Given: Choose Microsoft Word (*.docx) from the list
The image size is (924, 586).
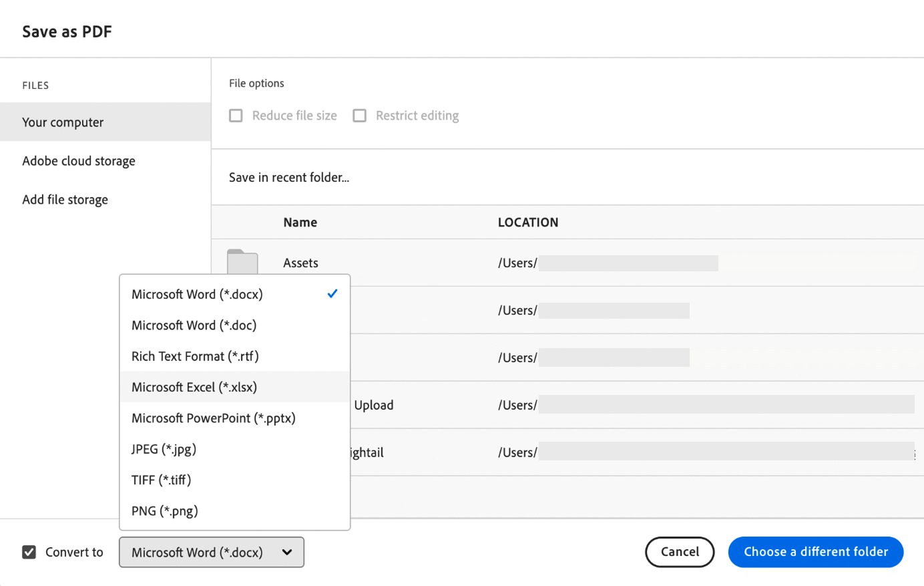Looking at the screenshot, I should (234, 294).
